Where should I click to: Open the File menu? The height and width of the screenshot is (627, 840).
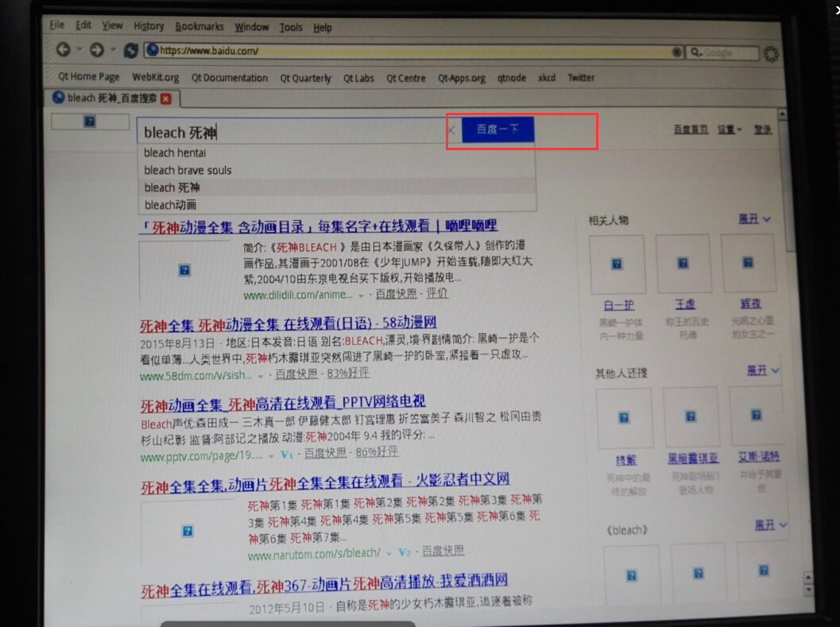[x=56, y=25]
